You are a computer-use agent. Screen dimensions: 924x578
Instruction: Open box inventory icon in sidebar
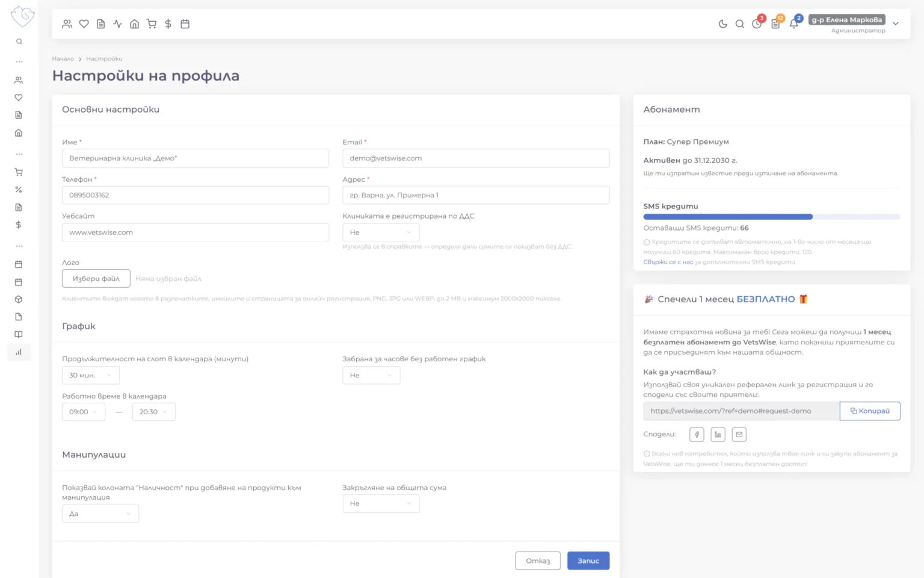pos(19,299)
